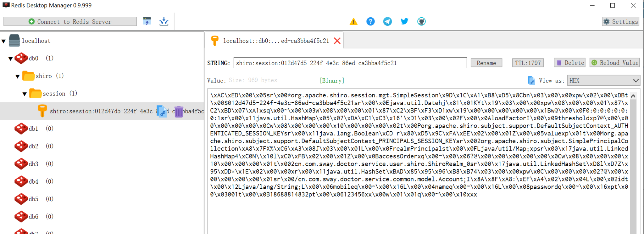644x234 pixels.
Task: Click value area scrollbar up arrow
Action: coord(633,95)
